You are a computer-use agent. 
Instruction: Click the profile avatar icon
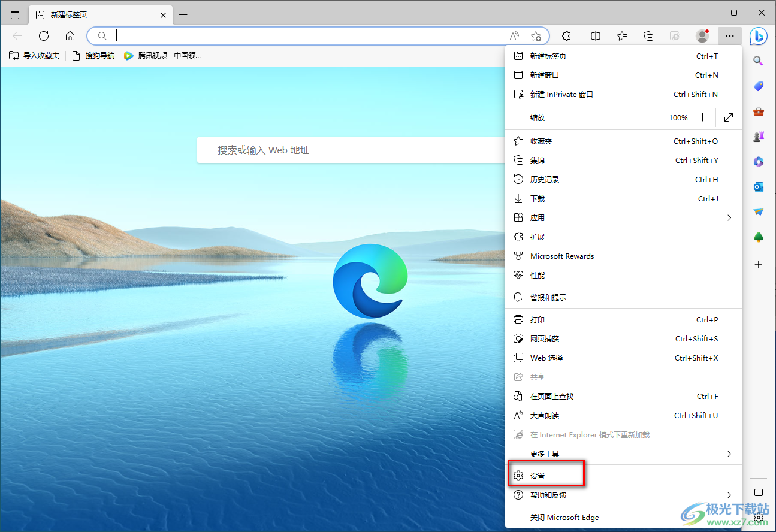coord(702,36)
